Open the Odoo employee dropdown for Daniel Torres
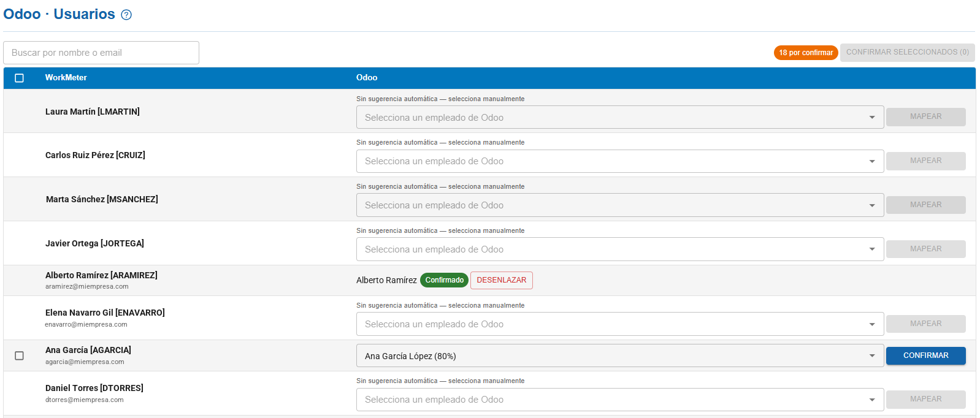 coord(620,400)
